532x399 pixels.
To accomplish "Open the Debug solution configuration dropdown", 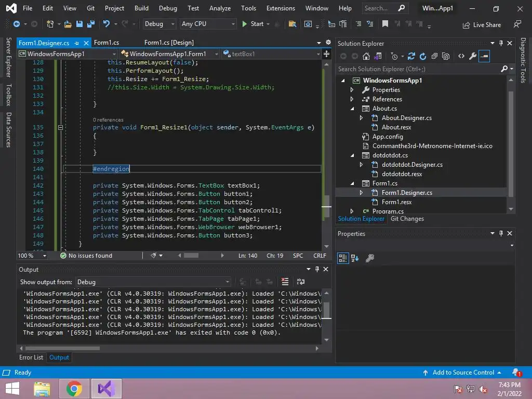I will tap(159, 24).
